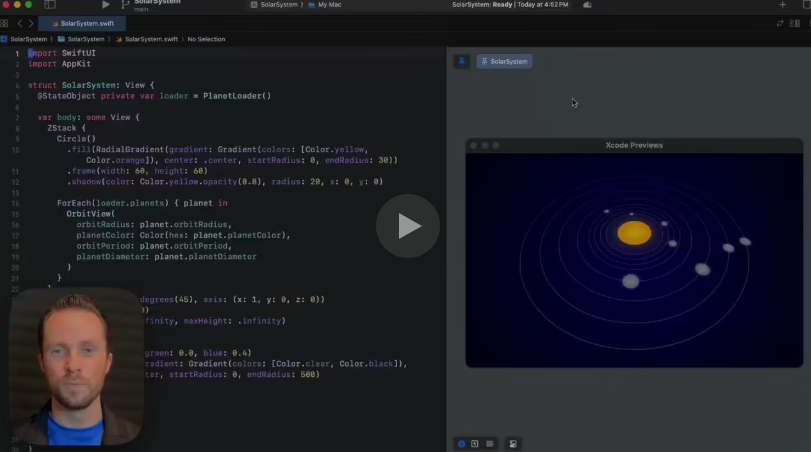811x452 pixels.
Task: Click the yellow sun in the preview
Action: click(x=634, y=233)
